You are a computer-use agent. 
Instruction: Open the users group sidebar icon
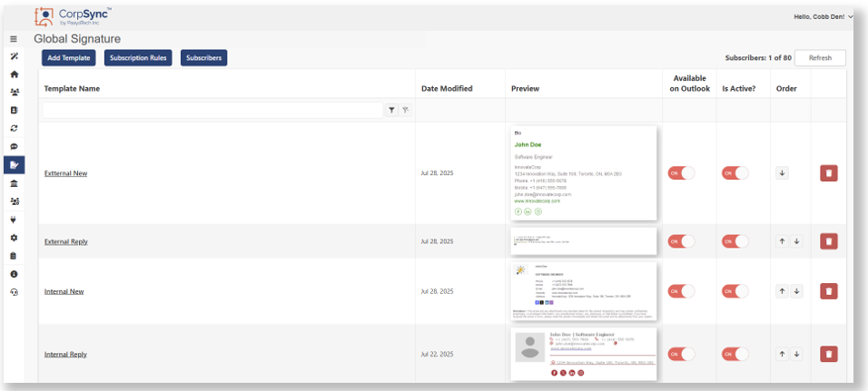pyautogui.click(x=14, y=93)
